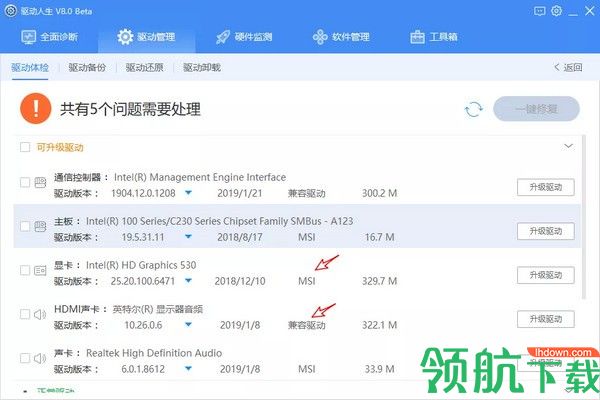600x400 pixels.
Task: Open the 驱动卸载 sub-tab
Action: (x=202, y=68)
